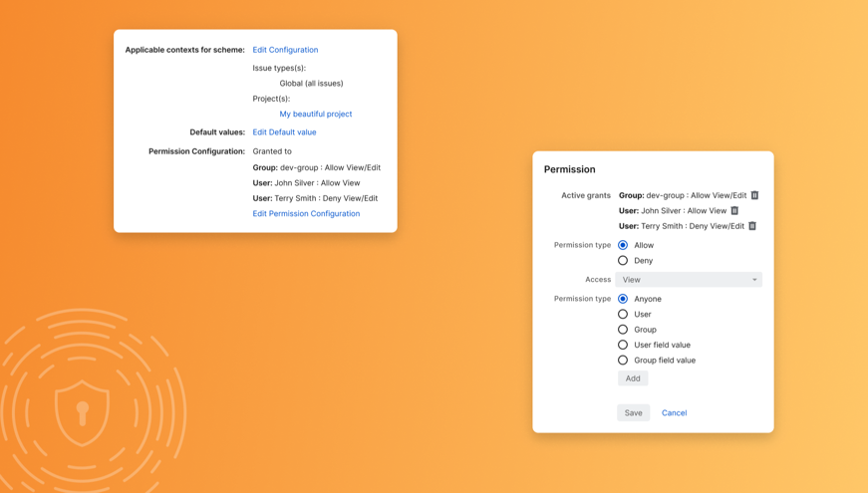
Task: Open Edit Permission Configuration link
Action: (x=306, y=213)
